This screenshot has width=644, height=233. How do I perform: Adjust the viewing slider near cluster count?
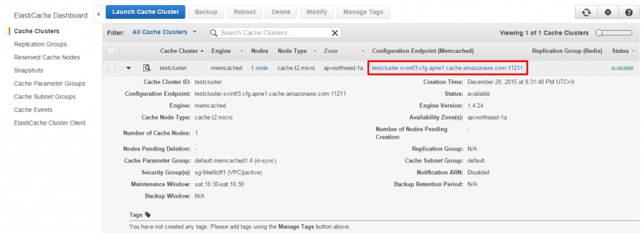(614, 33)
